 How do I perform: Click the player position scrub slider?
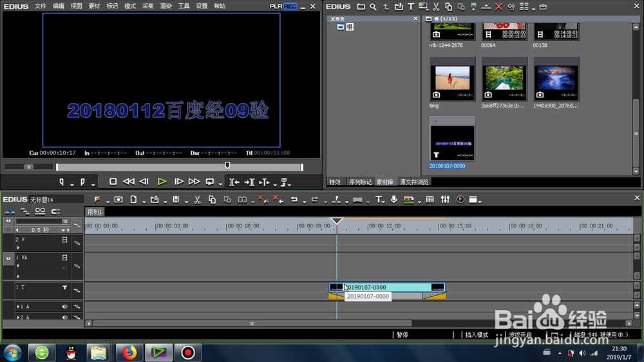click(x=227, y=166)
